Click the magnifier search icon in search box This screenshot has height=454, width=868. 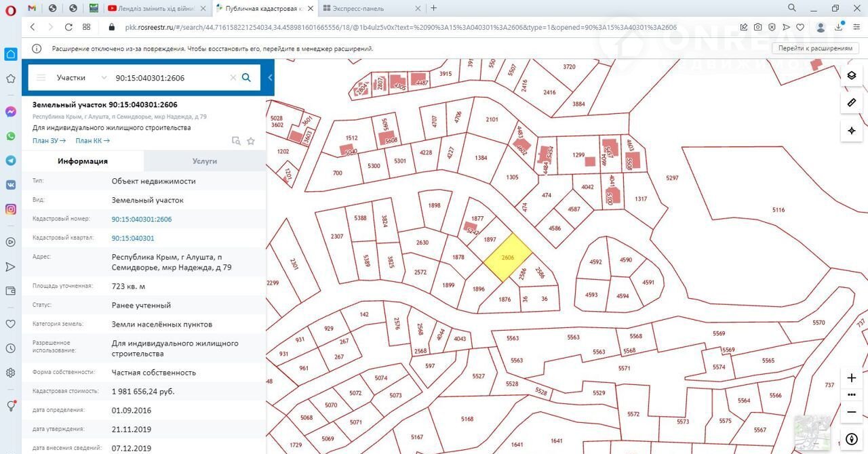[x=246, y=77]
